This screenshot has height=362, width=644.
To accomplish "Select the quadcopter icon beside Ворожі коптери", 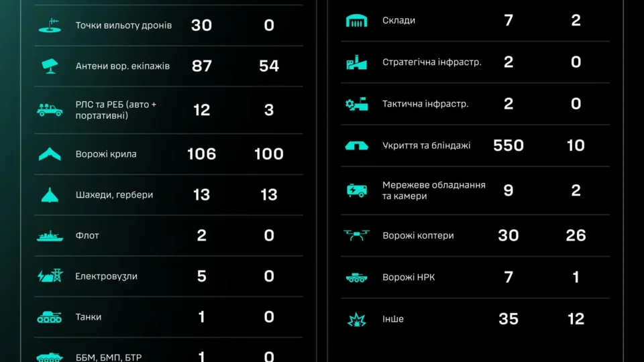I will [x=356, y=235].
